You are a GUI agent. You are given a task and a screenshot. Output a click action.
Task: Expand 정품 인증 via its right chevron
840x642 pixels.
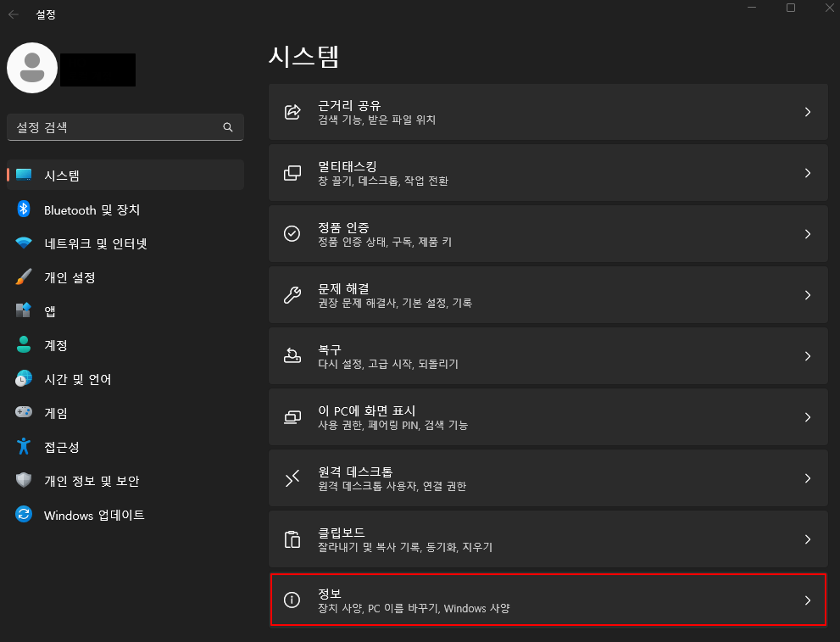point(807,234)
